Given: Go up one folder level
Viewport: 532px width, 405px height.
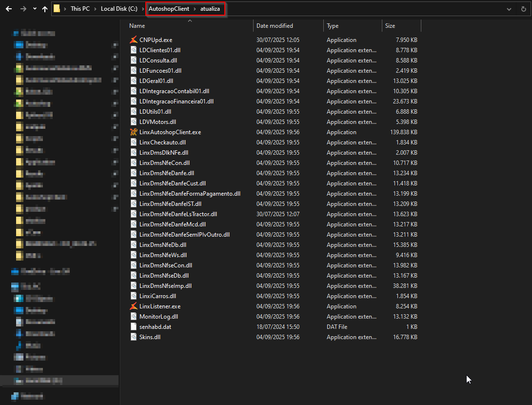Looking at the screenshot, I should [45, 9].
